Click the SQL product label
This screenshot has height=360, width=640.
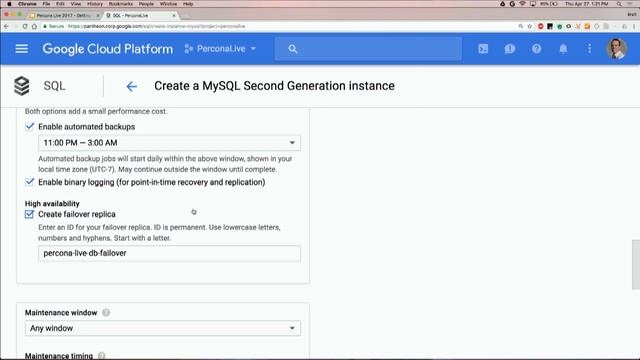tap(54, 86)
